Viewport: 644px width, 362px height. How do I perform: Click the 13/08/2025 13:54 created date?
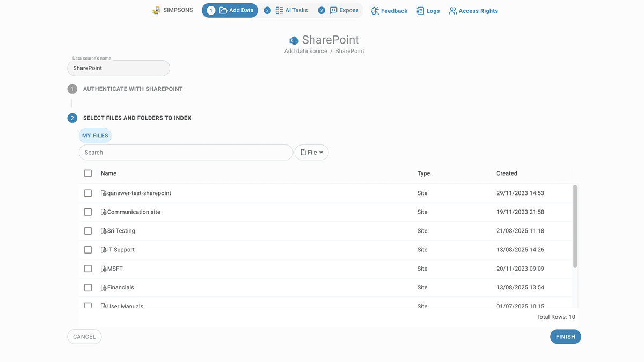tap(520, 287)
